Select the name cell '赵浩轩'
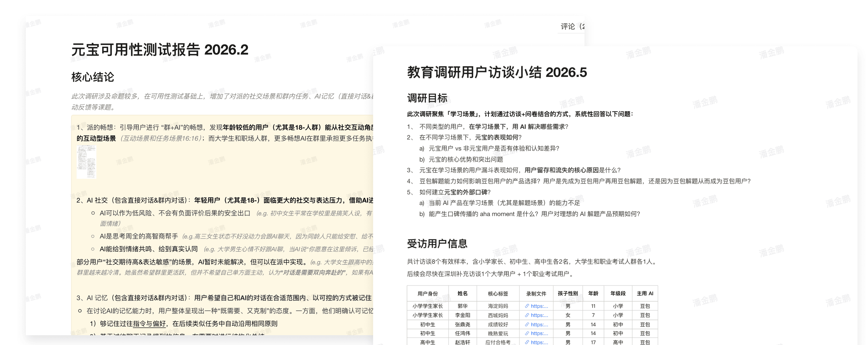The image size is (868, 345). pos(463,342)
